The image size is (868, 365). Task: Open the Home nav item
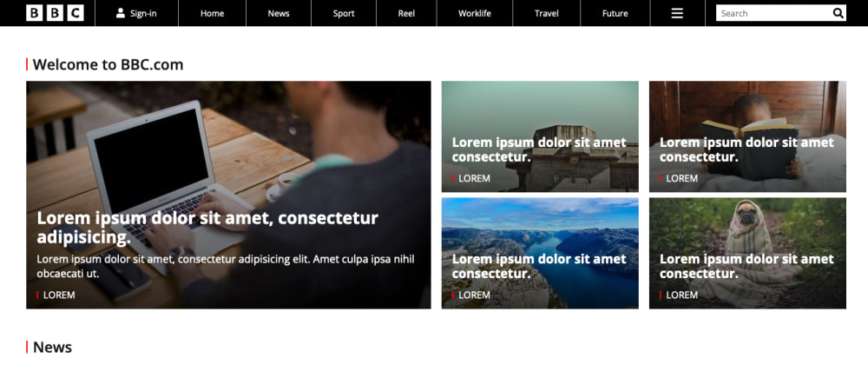click(x=212, y=13)
